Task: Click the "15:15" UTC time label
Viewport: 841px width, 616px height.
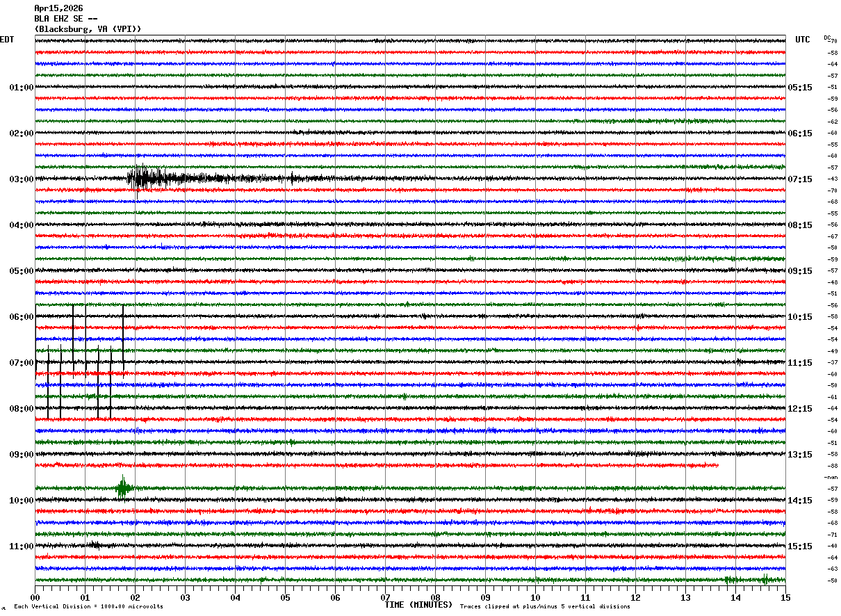Action: [x=800, y=546]
